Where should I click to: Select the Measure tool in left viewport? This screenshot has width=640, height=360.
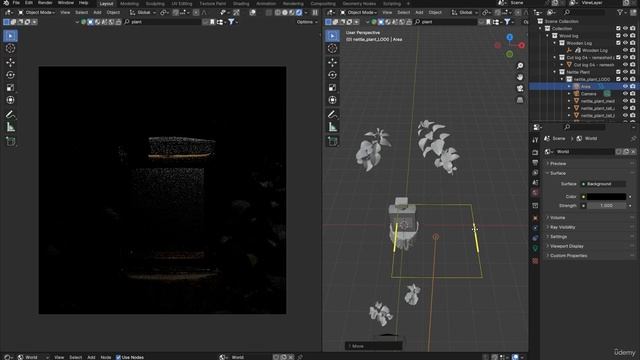click(x=10, y=127)
